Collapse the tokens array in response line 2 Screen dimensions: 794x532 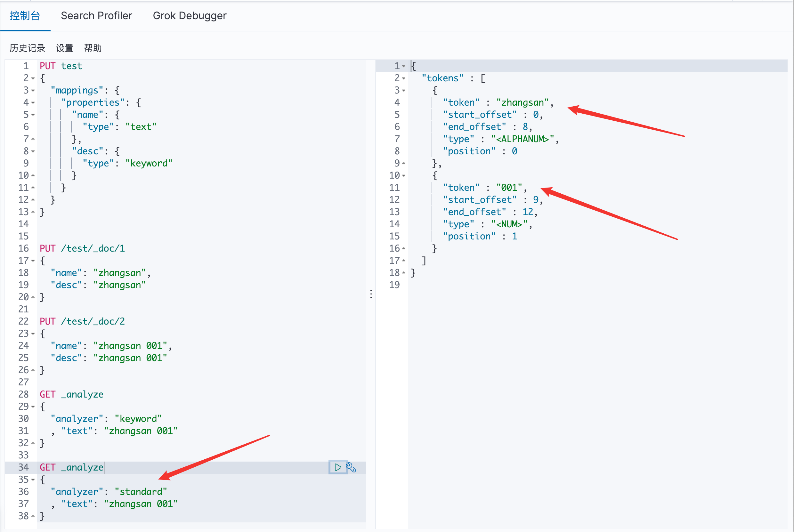pos(404,78)
